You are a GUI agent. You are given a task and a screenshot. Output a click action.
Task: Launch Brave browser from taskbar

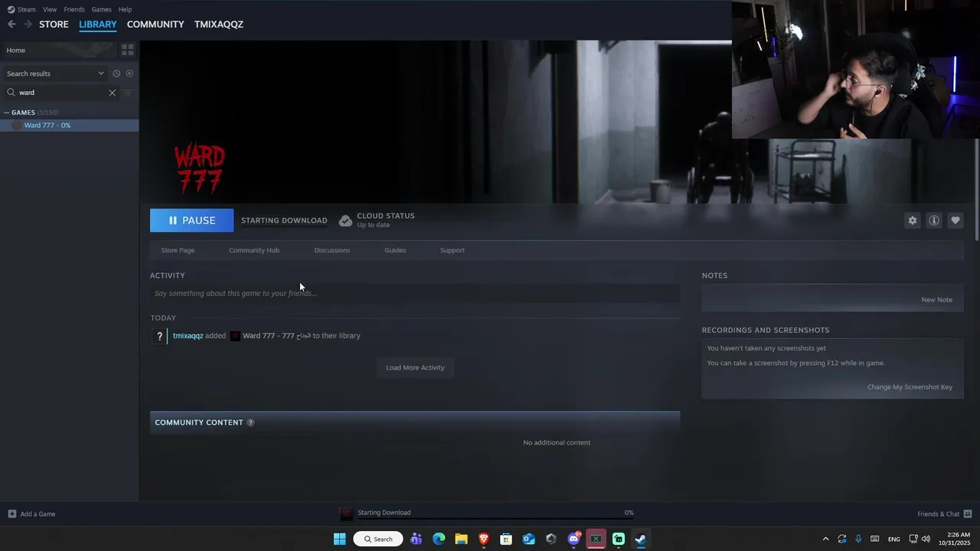click(x=484, y=539)
